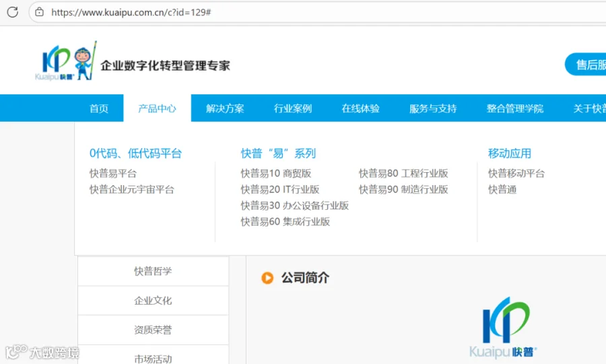The height and width of the screenshot is (364, 606).
Task: Click the orange play icon beside 公司简介
Action: [267, 277]
